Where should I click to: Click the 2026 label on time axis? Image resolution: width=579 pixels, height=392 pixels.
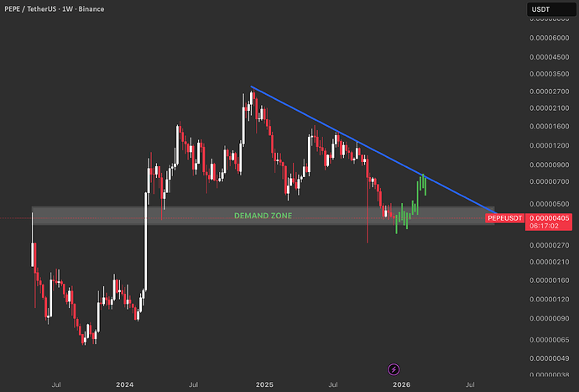pos(401,384)
